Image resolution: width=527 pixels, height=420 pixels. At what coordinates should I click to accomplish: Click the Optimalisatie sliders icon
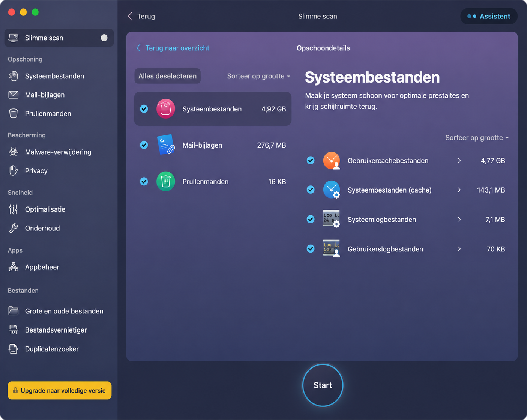click(x=14, y=209)
